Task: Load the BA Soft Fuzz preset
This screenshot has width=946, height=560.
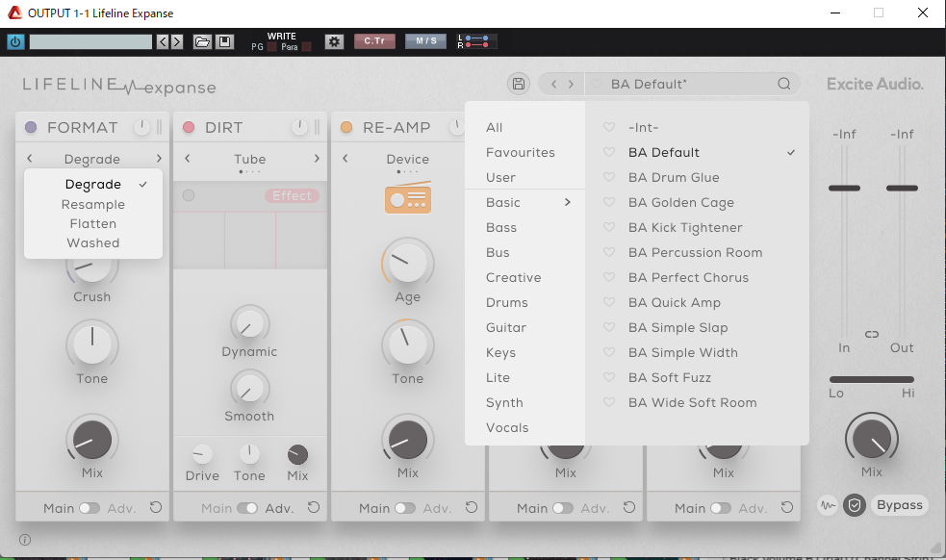Action: click(669, 378)
